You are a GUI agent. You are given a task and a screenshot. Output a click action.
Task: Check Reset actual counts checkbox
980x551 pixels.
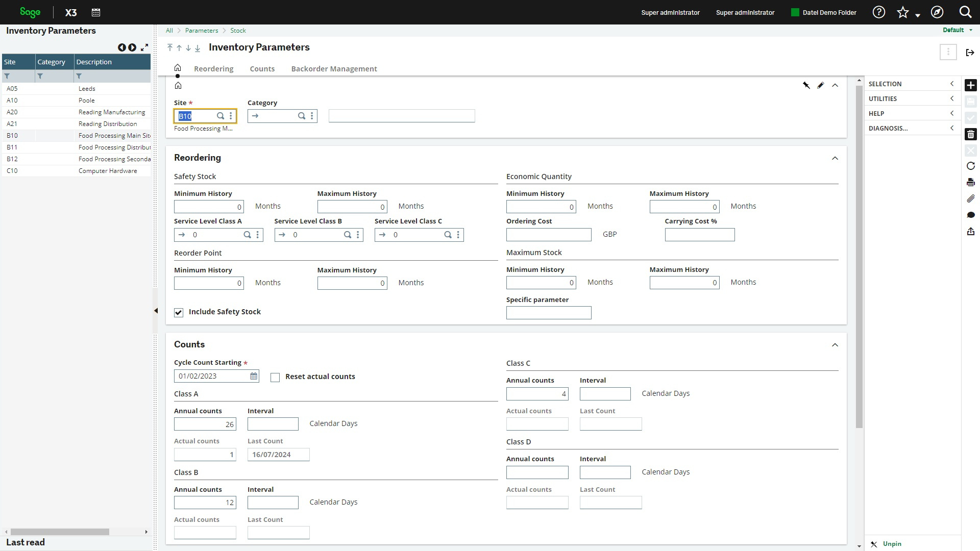tap(275, 378)
